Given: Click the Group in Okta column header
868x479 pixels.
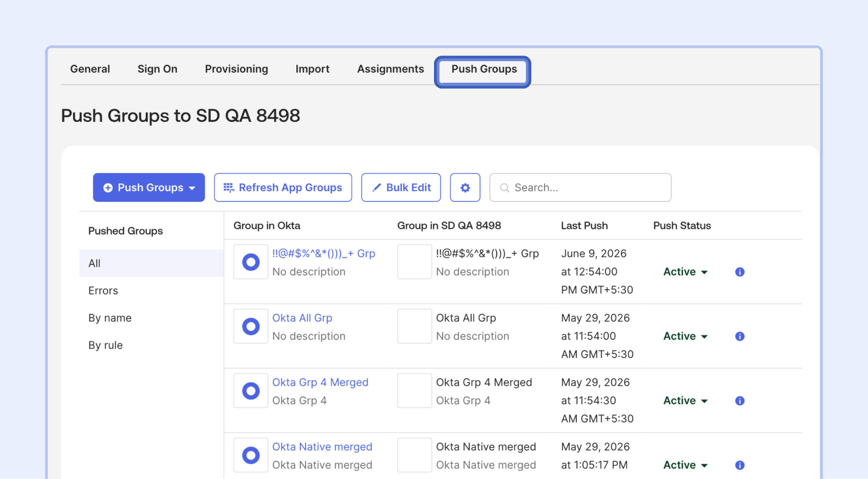Looking at the screenshot, I should click(267, 226).
